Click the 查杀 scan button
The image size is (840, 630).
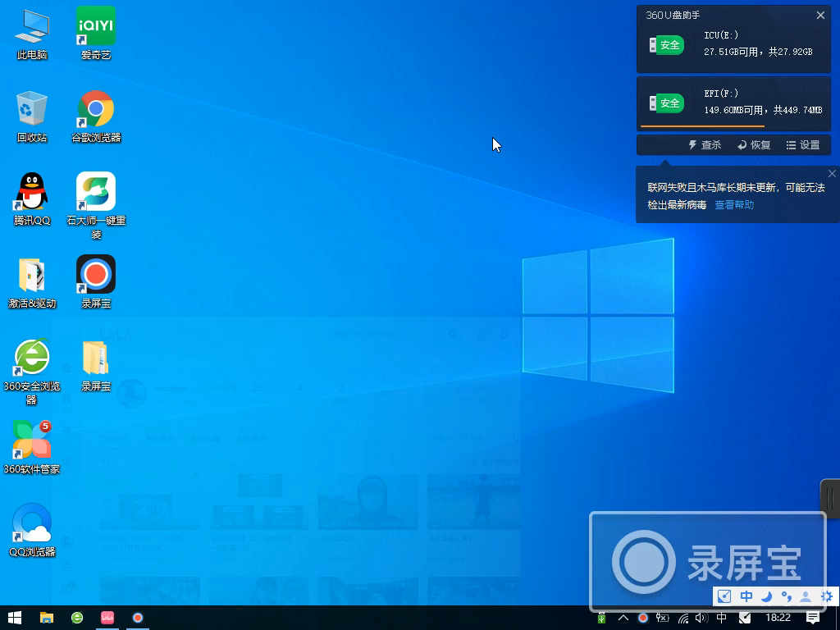705,144
